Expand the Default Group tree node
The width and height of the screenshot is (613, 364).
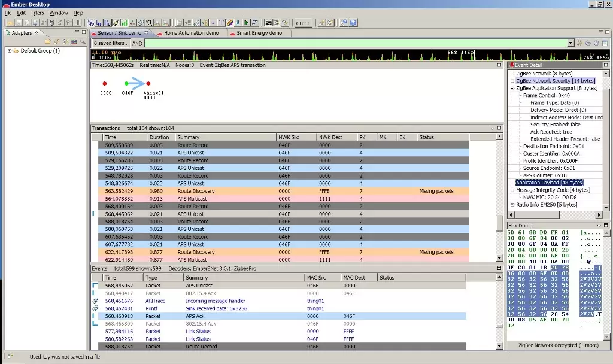(x=10, y=51)
